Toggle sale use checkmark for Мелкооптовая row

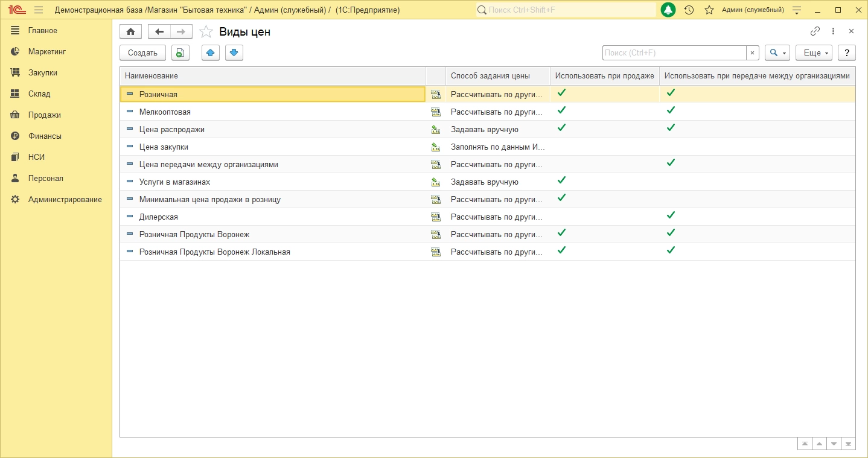pyautogui.click(x=561, y=110)
